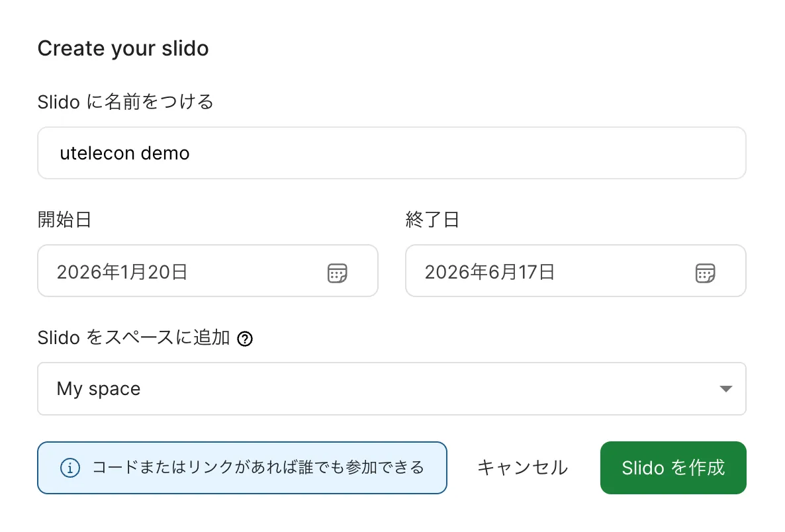Click the 'Slido をスペースに追加' label
Viewport: 785px width, 532px height.
134,338
